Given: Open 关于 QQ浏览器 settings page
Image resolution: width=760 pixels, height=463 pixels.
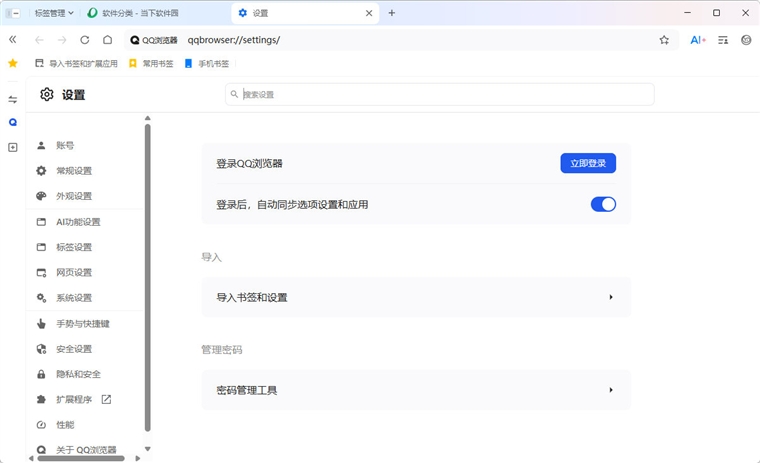Looking at the screenshot, I should pyautogui.click(x=85, y=449).
